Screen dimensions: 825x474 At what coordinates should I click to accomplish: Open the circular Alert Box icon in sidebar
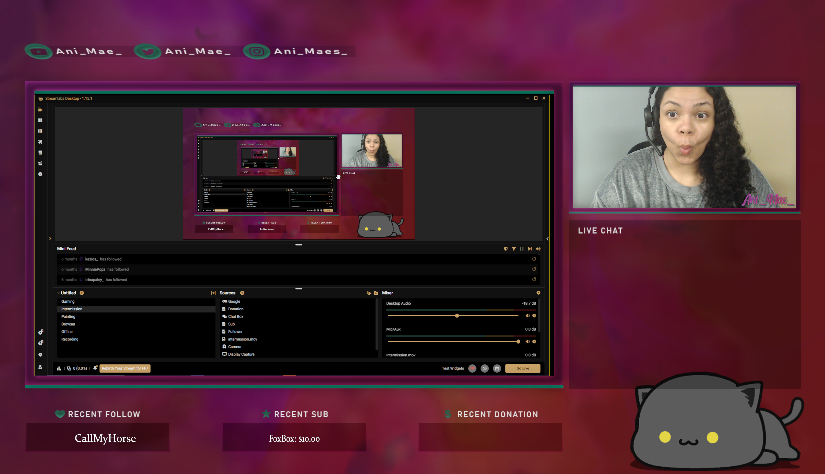[40, 174]
